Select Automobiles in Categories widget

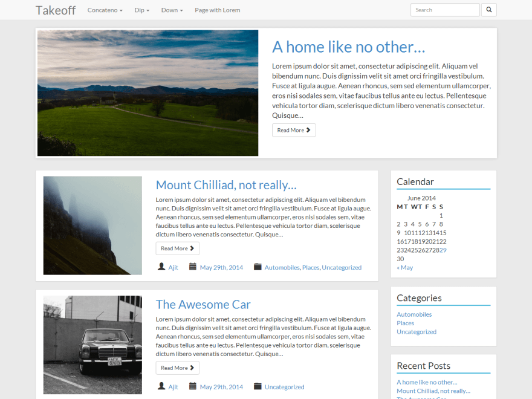tap(414, 314)
